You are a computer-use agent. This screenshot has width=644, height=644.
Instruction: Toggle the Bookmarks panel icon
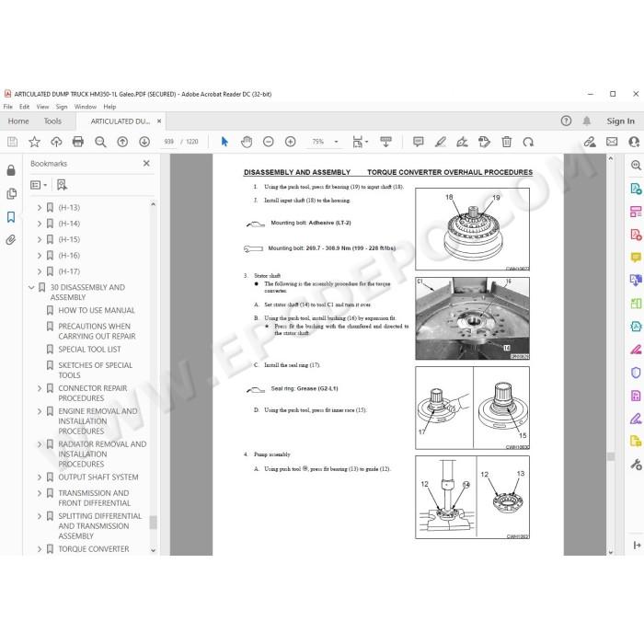(11, 217)
